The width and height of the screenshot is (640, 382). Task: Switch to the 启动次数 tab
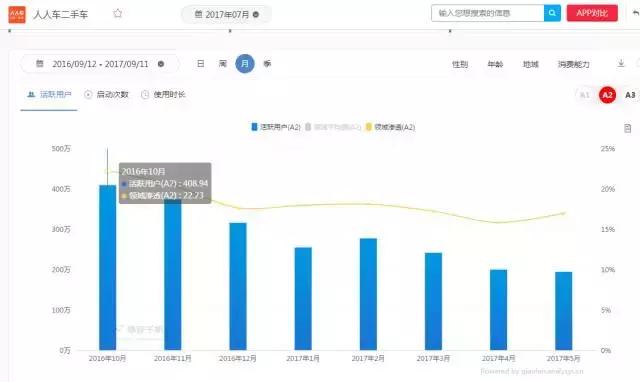coord(106,95)
